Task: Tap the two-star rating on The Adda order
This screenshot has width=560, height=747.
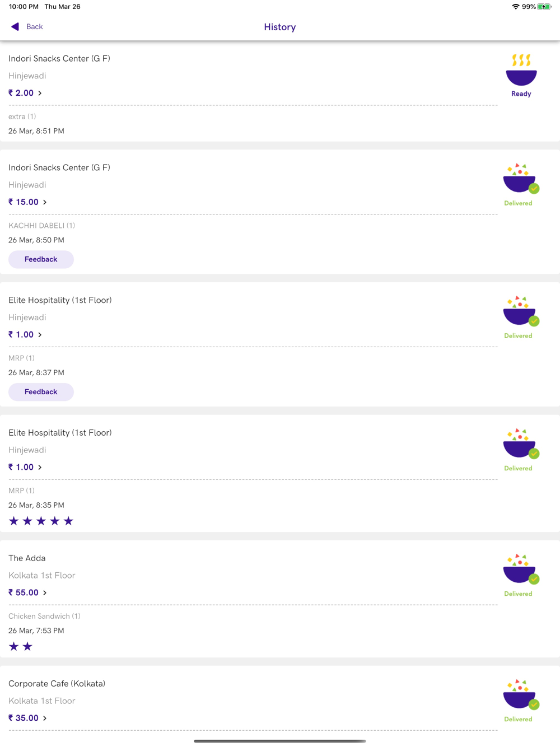Action: (x=21, y=647)
